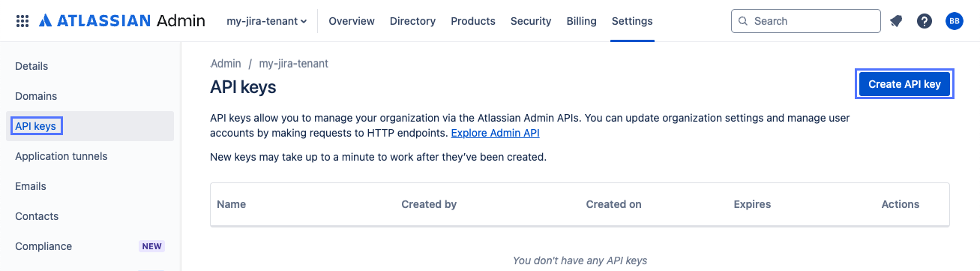The image size is (980, 271).
Task: Click the Admin breadcrumb link
Action: [226, 64]
